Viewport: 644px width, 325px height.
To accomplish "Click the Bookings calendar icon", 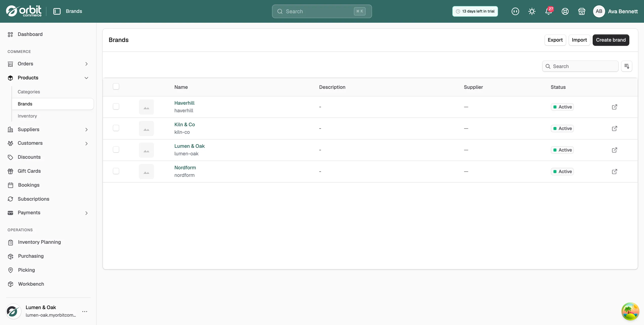I will (x=10, y=185).
